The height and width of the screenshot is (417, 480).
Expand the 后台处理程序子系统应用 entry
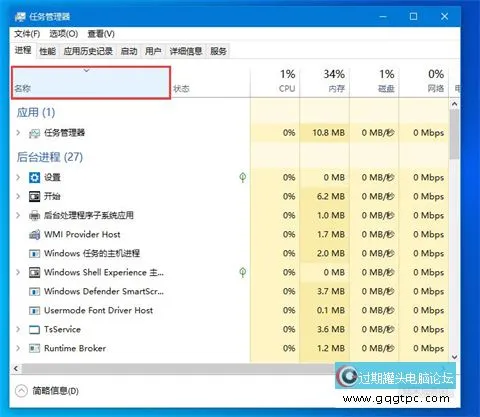pos(18,215)
